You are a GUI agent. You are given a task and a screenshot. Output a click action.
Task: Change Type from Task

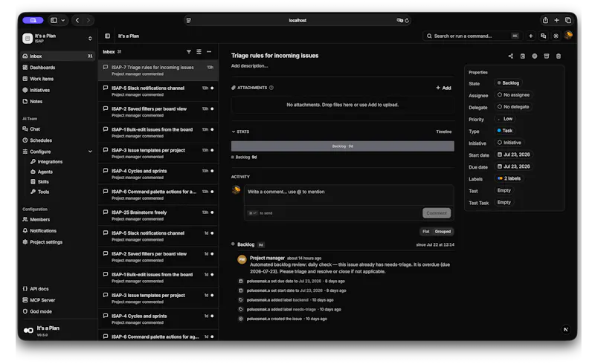coord(505,131)
